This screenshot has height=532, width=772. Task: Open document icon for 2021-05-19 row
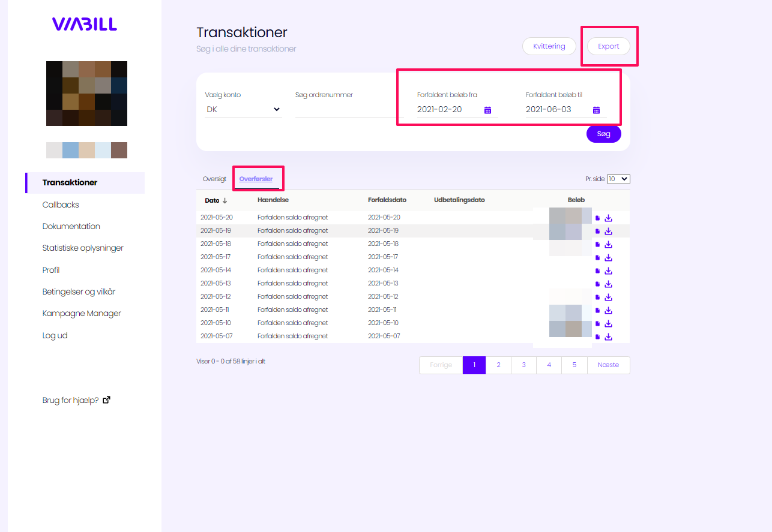(597, 231)
